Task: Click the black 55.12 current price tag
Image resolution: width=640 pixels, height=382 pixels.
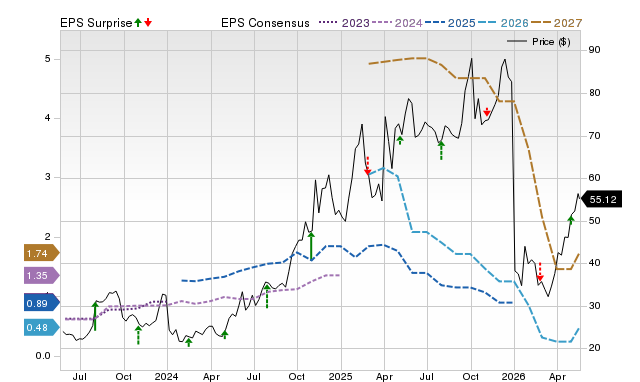Action: coord(602,199)
